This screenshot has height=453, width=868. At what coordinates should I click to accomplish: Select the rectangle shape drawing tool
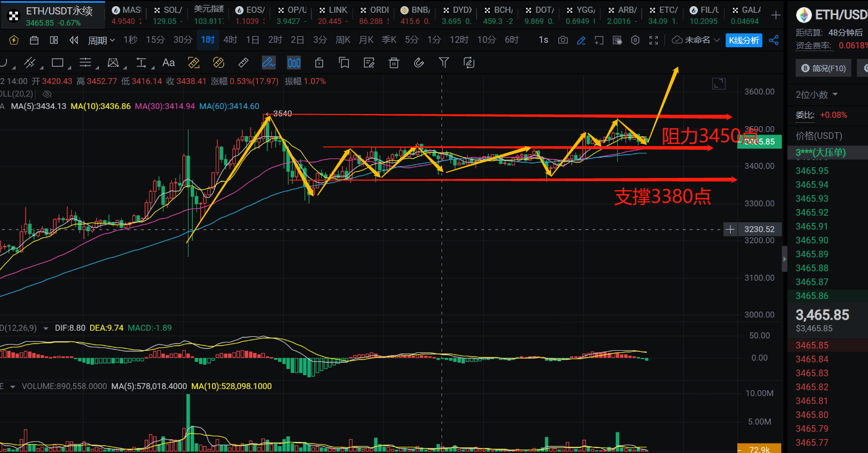click(x=58, y=63)
